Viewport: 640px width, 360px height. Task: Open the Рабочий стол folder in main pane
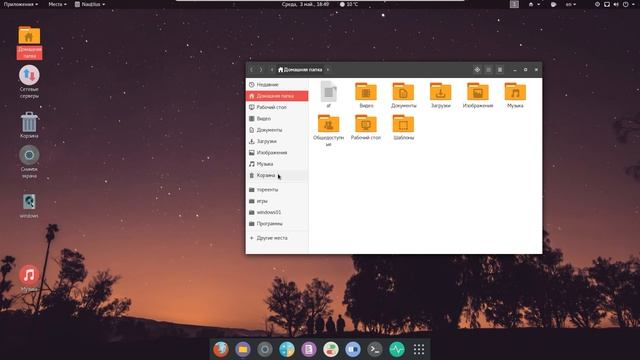pyautogui.click(x=366, y=128)
